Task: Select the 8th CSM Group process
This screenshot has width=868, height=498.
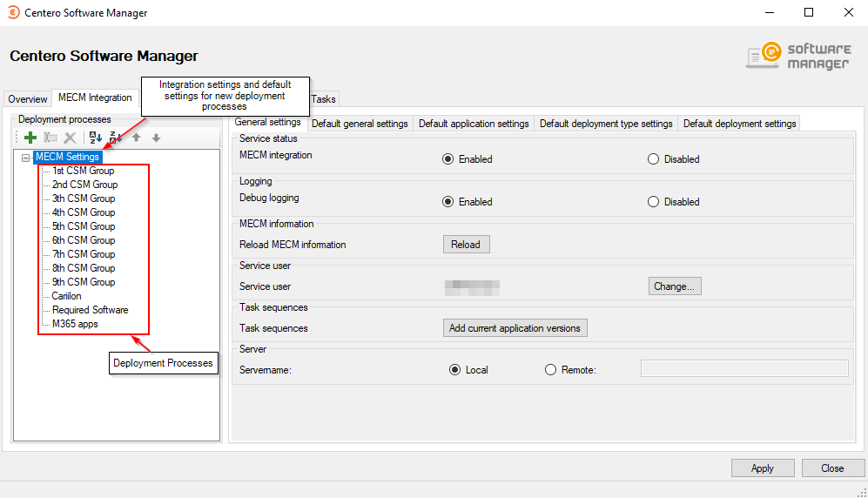Action: coord(84,268)
